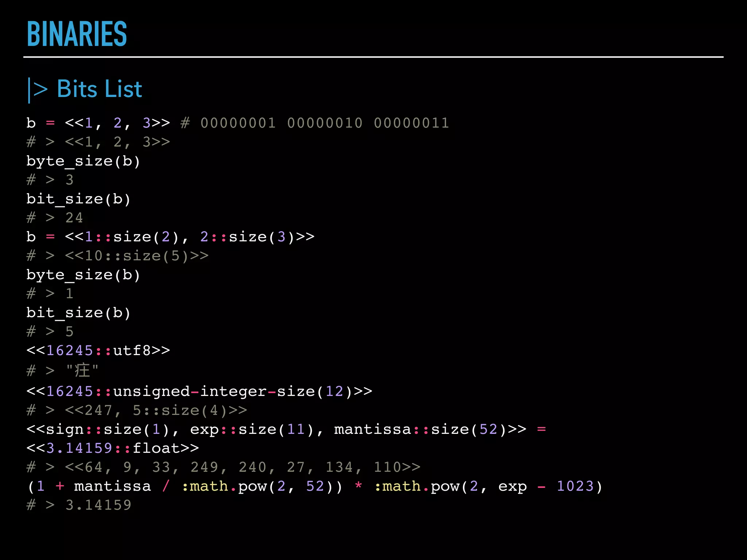Click the comment '# > <<247, 5::size(4)>>'
Image resolution: width=747 pixels, height=560 pixels.
point(137,410)
